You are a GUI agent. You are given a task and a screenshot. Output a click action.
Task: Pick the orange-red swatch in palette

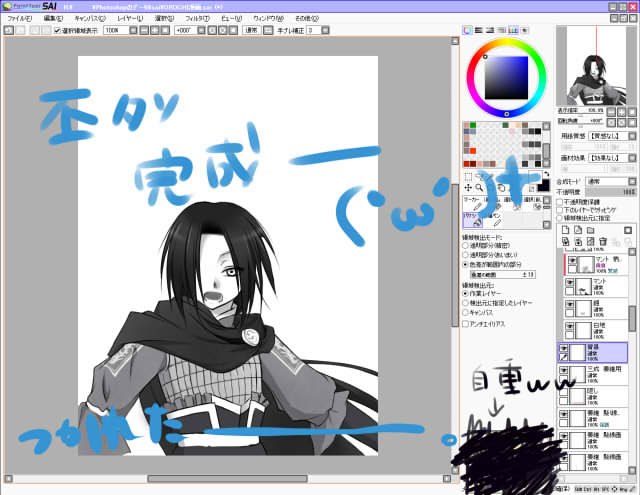pyautogui.click(x=473, y=151)
